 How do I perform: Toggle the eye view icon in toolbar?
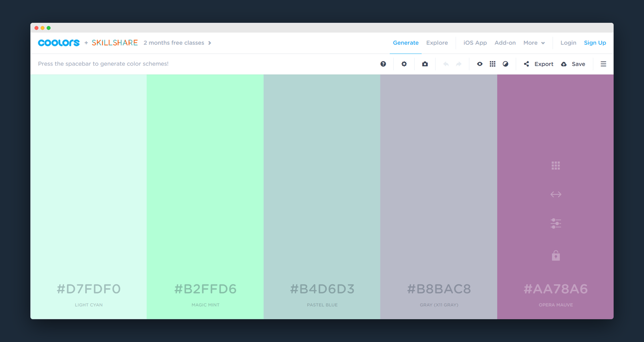point(480,64)
